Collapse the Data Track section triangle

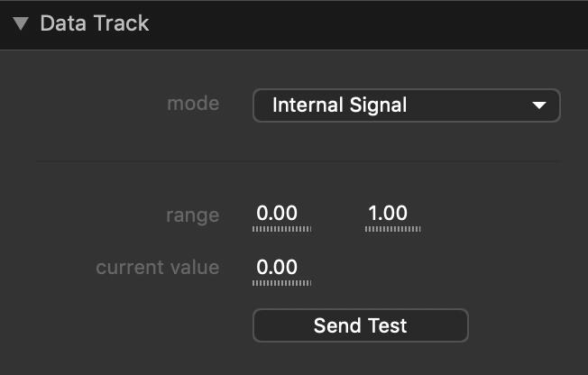21,23
